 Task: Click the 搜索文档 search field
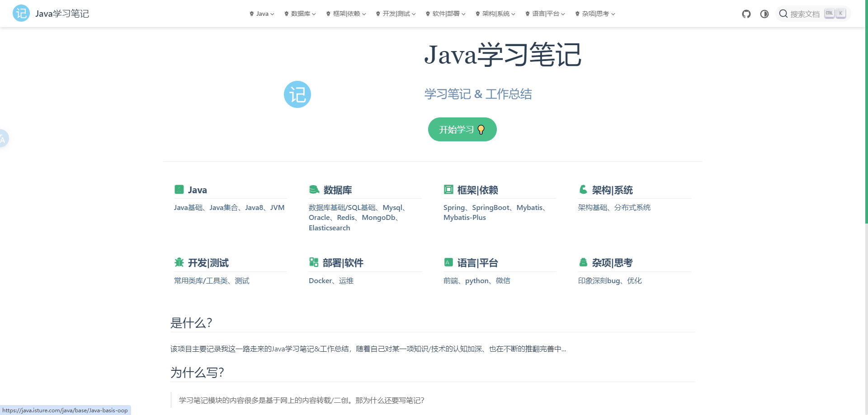tap(805, 14)
